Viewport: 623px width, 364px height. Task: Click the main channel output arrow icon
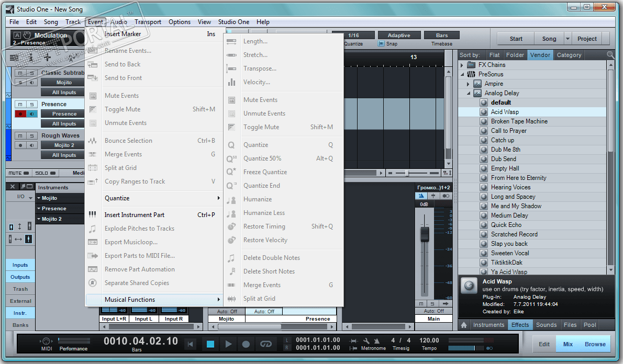click(x=446, y=304)
